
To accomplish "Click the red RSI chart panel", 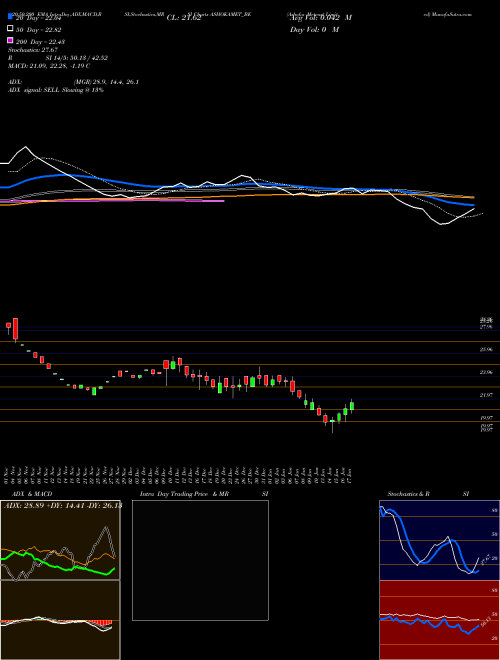I will point(439,620).
